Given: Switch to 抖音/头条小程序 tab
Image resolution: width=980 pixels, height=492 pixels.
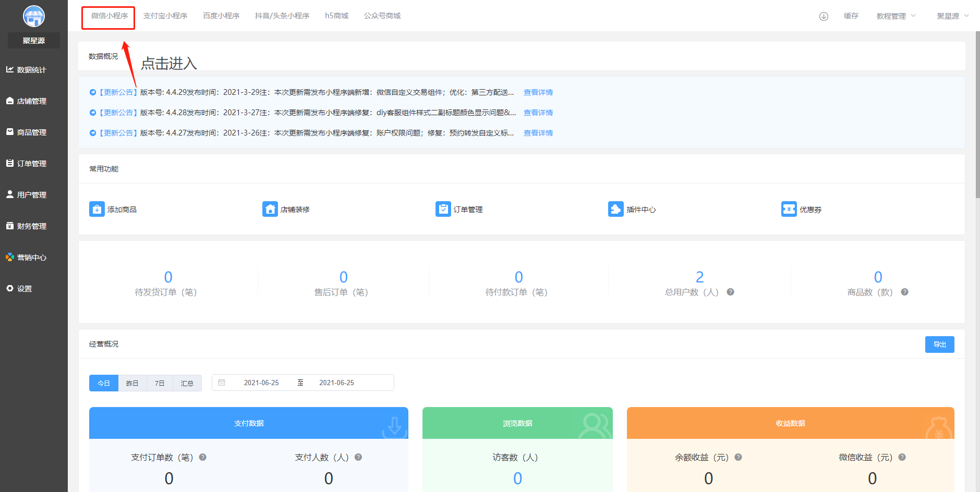Looking at the screenshot, I should pyautogui.click(x=282, y=16).
